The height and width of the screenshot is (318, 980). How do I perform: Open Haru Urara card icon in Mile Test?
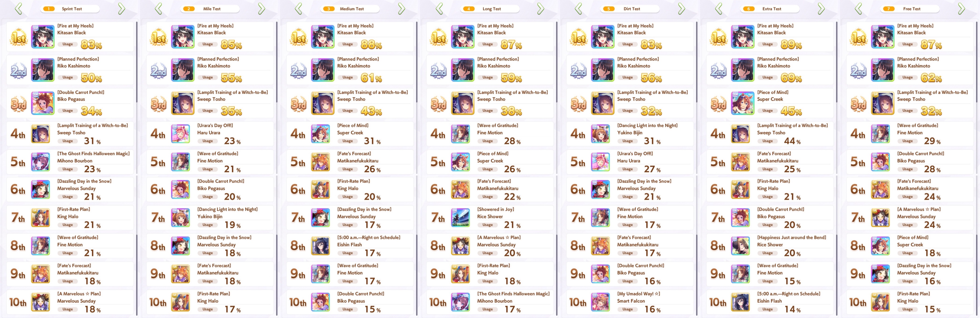[x=180, y=133]
